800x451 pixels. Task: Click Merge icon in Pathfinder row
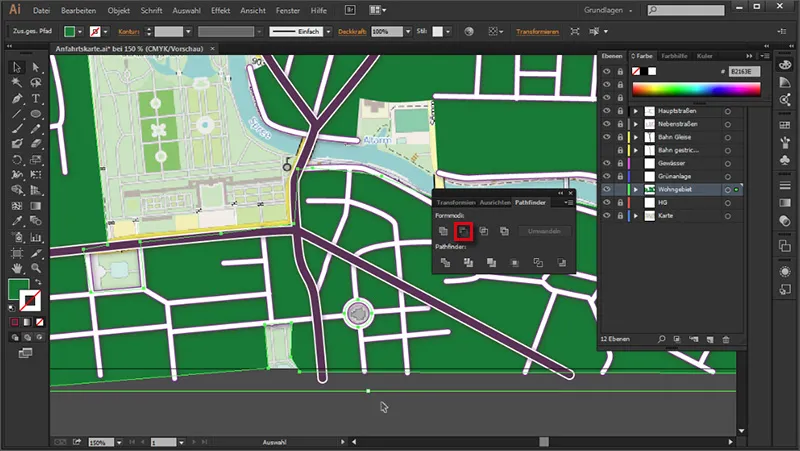pyautogui.click(x=491, y=263)
